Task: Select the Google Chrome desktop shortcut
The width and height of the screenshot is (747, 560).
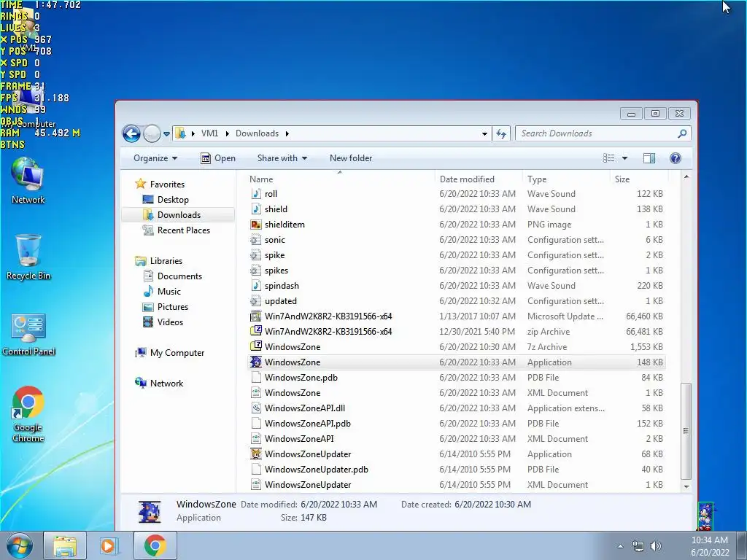Action: [x=28, y=414]
